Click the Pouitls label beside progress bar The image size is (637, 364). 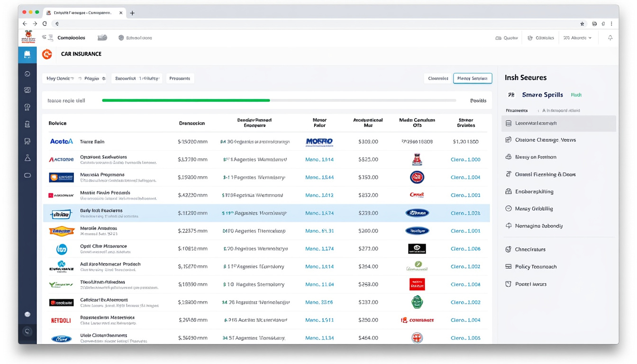(x=478, y=100)
